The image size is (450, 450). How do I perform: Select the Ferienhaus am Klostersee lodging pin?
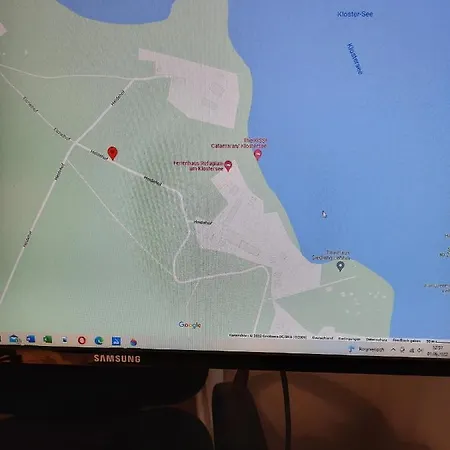[x=228, y=166]
